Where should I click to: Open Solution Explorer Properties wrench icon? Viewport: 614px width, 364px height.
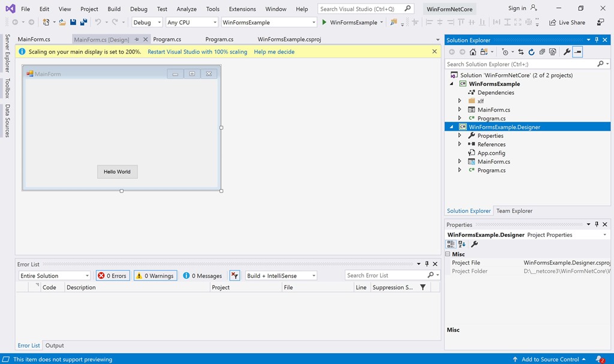[x=567, y=52]
